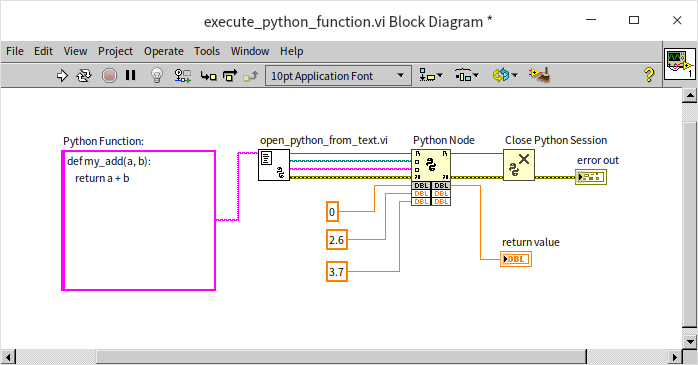Click the Clean Up Diagram broom icon
Screen dimensions: 698x365
point(539,75)
